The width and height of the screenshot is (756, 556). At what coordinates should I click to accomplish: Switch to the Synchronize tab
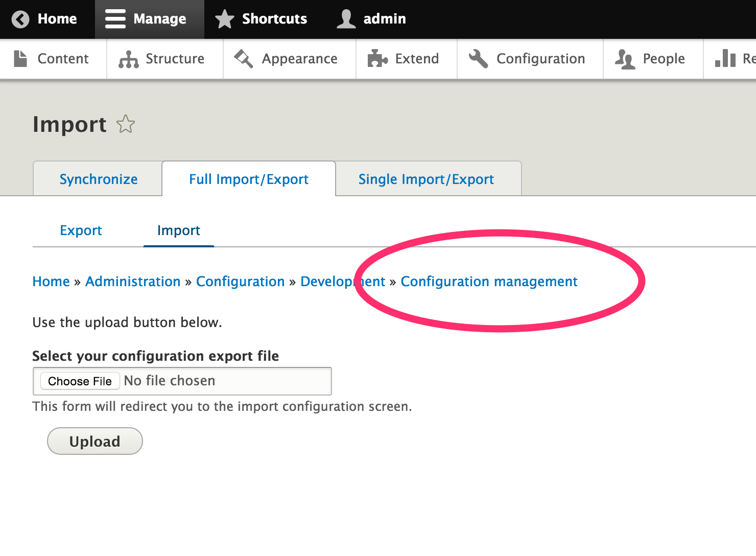click(98, 179)
